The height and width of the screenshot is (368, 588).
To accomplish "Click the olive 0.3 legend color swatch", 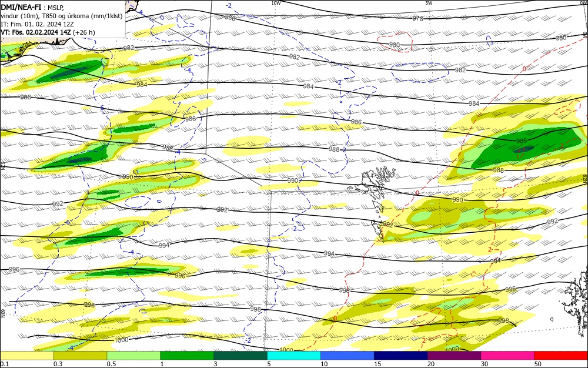I will [x=80, y=356].
